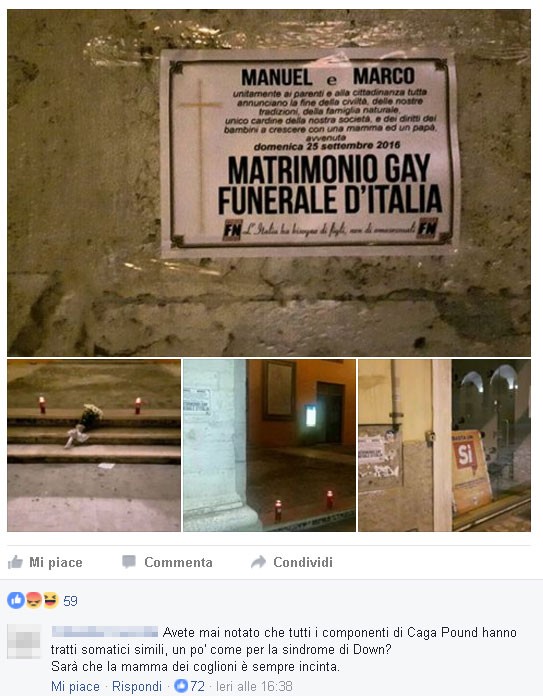Click the laughing face reaction icon
Screen dimensions: 543x696
coord(51,601)
